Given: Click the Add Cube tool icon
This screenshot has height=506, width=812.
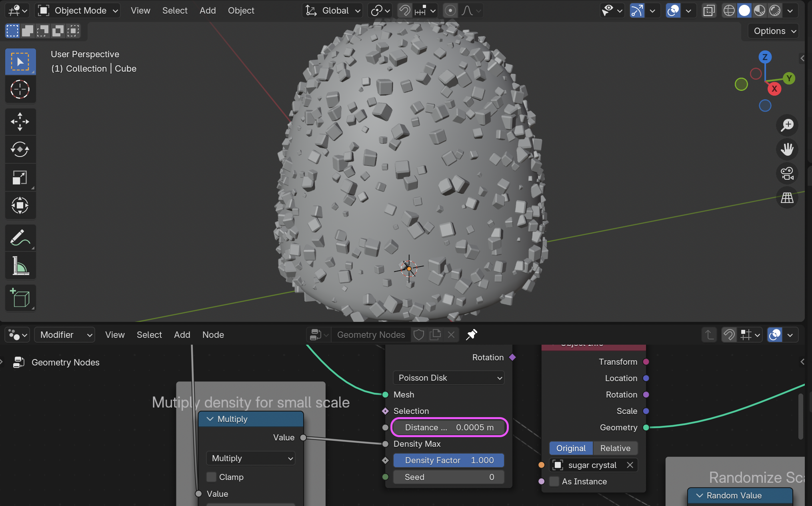Looking at the screenshot, I should click(20, 298).
